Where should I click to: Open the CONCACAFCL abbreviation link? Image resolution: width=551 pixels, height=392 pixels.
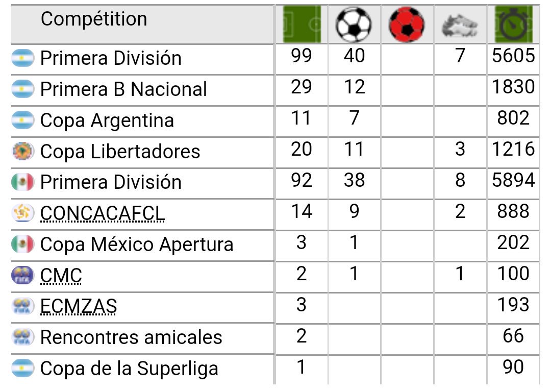(102, 213)
